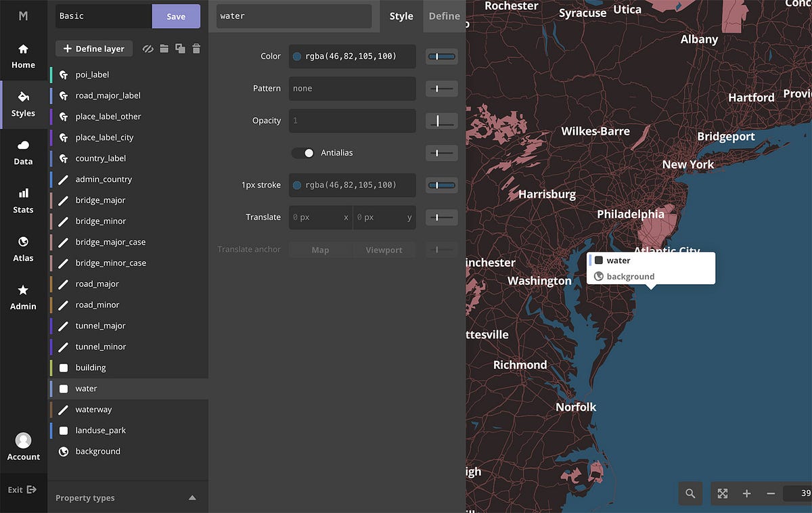Click the zoom level input field on the map
Viewport: 812px width, 513px height.
coord(798,494)
